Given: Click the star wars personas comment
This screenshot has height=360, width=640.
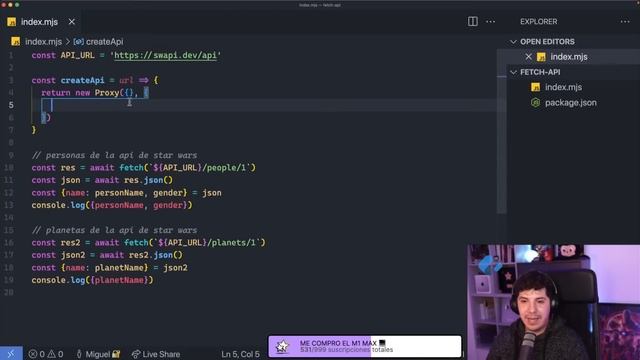Looking at the screenshot, I should (x=114, y=155).
